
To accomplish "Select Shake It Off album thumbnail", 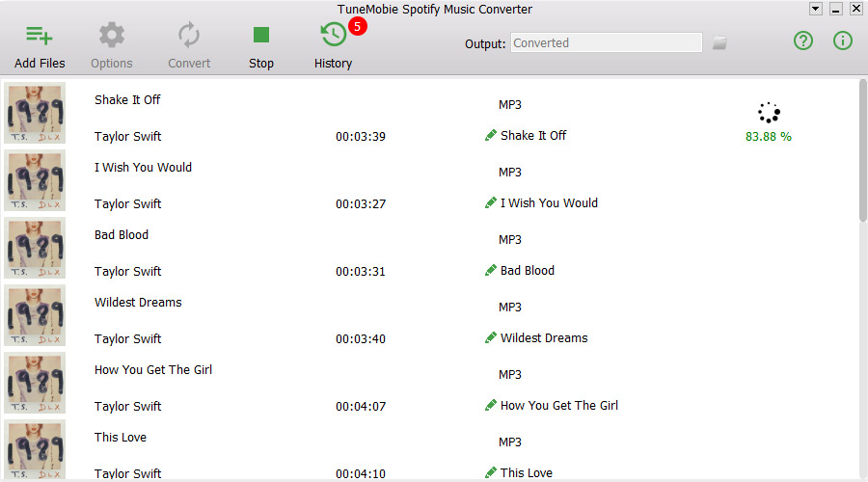I will click(35, 113).
